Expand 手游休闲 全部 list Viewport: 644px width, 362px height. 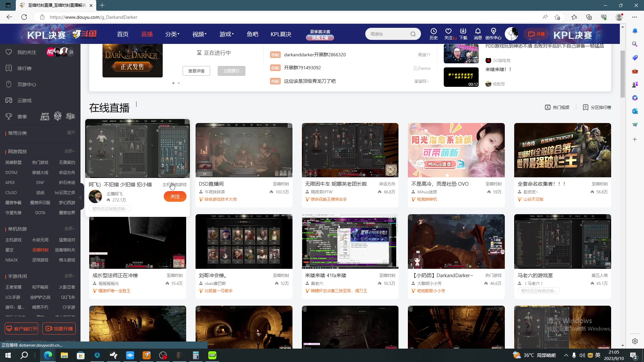point(69,276)
